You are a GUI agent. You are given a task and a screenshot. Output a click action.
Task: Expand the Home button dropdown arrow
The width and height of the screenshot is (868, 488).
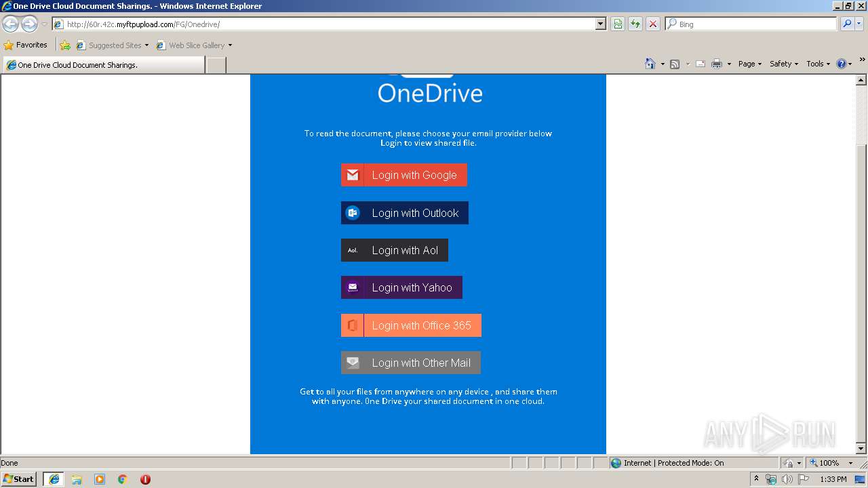click(663, 64)
